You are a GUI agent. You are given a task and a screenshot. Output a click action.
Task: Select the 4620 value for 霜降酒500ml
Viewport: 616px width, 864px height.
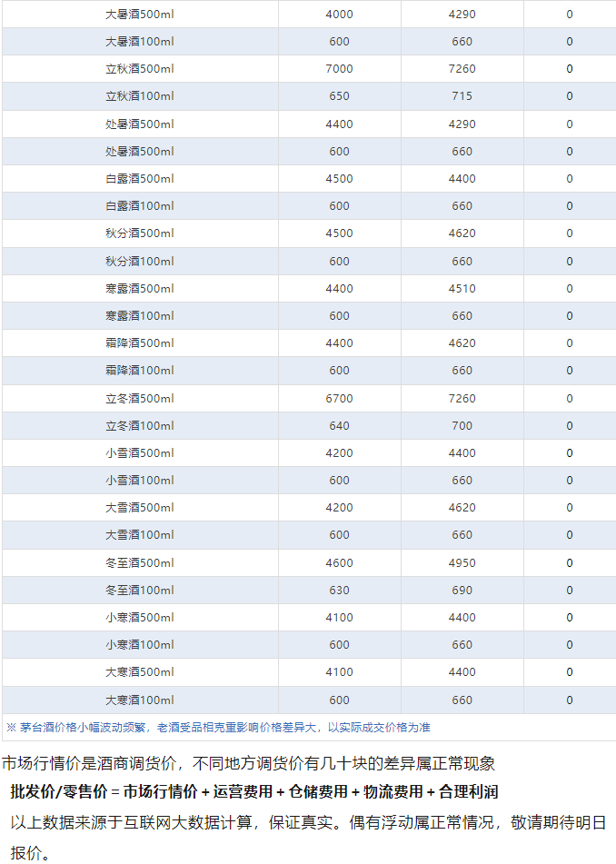click(462, 343)
